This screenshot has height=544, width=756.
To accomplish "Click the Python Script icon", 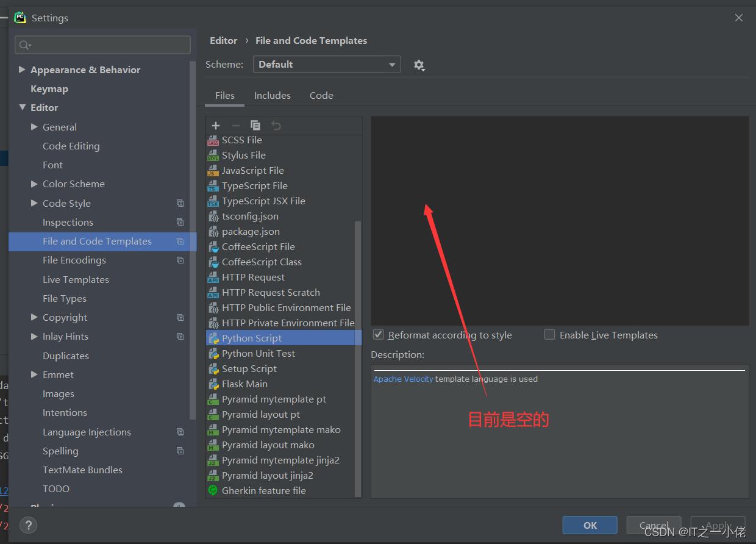I will 213,338.
